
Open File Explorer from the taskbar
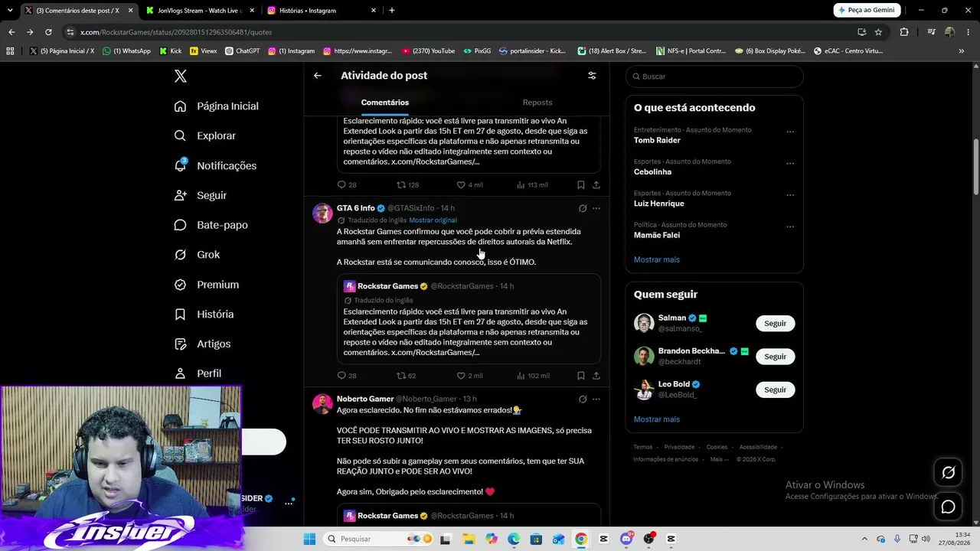469,539
